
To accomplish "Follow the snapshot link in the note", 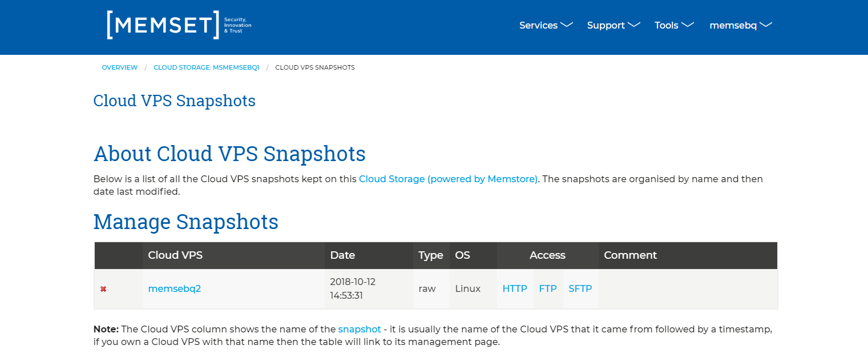I will [360, 329].
